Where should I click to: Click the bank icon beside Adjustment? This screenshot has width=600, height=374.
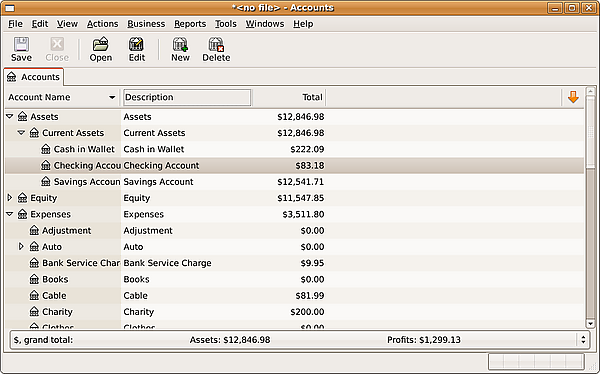coord(34,230)
